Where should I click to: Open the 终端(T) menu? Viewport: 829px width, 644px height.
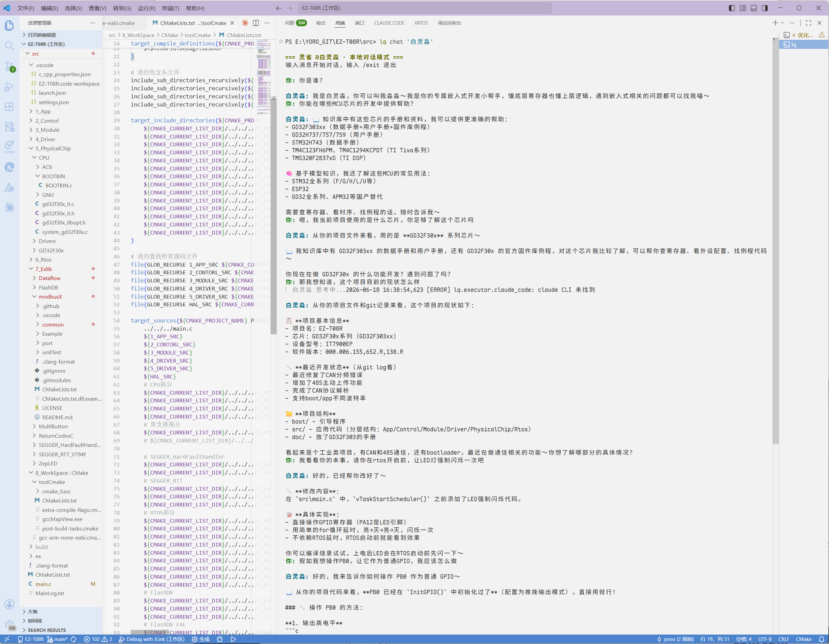coord(171,8)
